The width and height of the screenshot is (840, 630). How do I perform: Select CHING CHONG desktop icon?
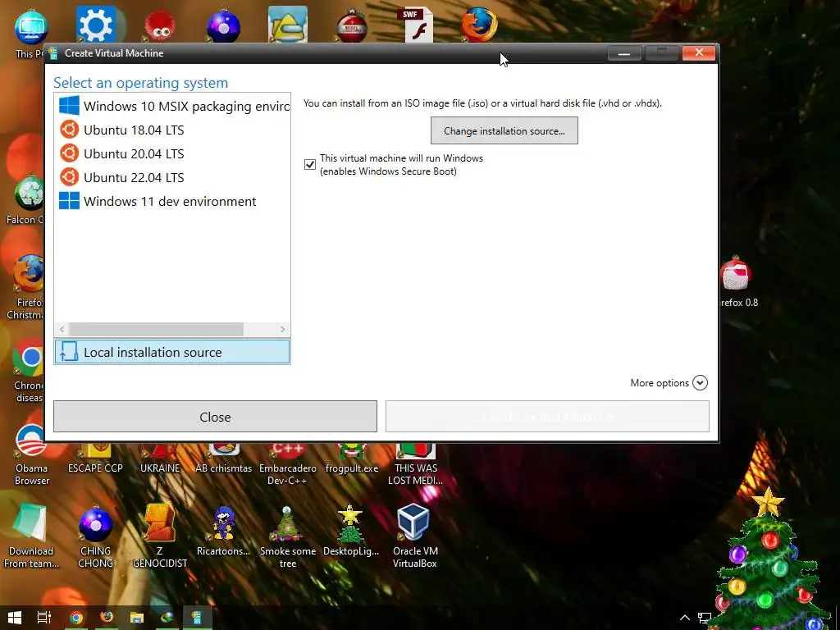(95, 536)
